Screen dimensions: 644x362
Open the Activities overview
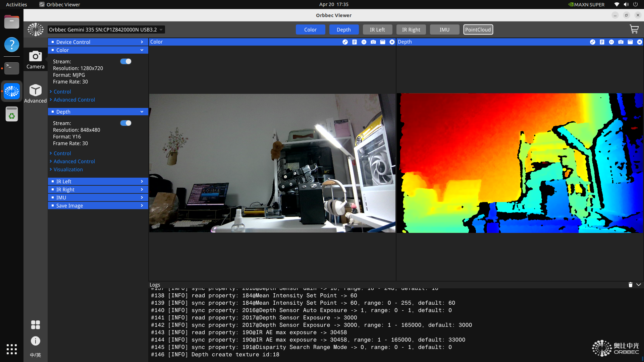click(16, 4)
